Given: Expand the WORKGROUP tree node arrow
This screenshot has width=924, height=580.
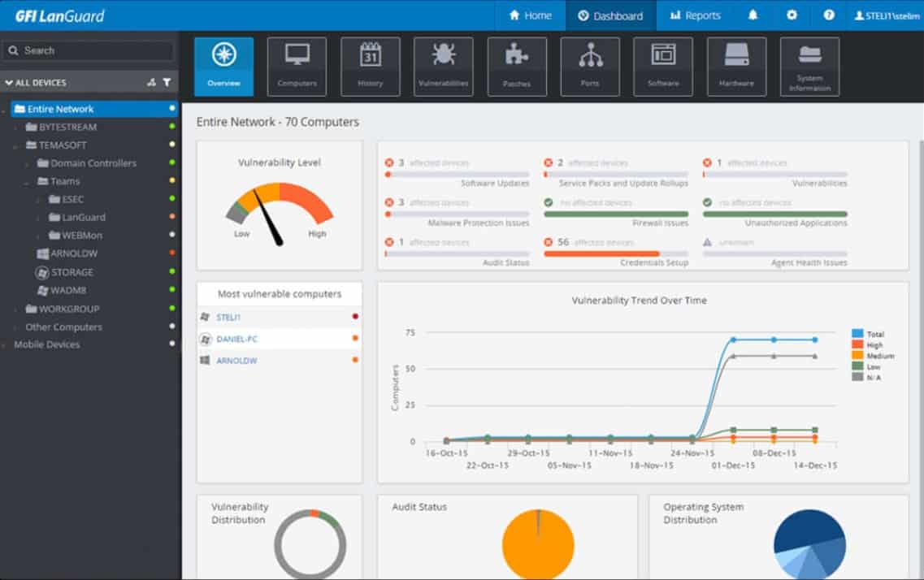Looking at the screenshot, I should point(16,309).
